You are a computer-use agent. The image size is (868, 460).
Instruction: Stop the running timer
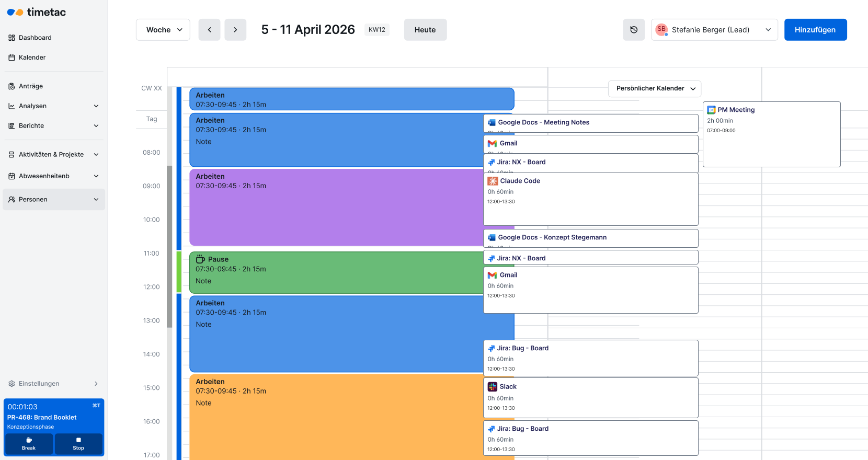tap(78, 444)
